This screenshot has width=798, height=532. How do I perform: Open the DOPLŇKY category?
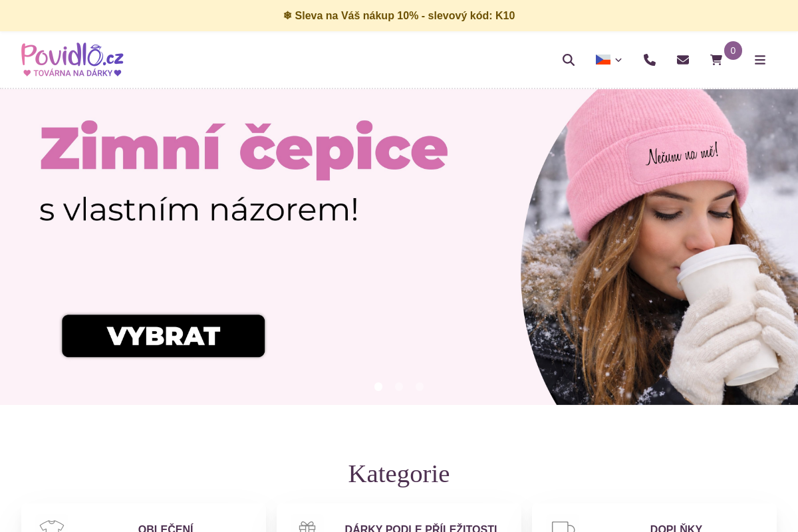(x=676, y=528)
